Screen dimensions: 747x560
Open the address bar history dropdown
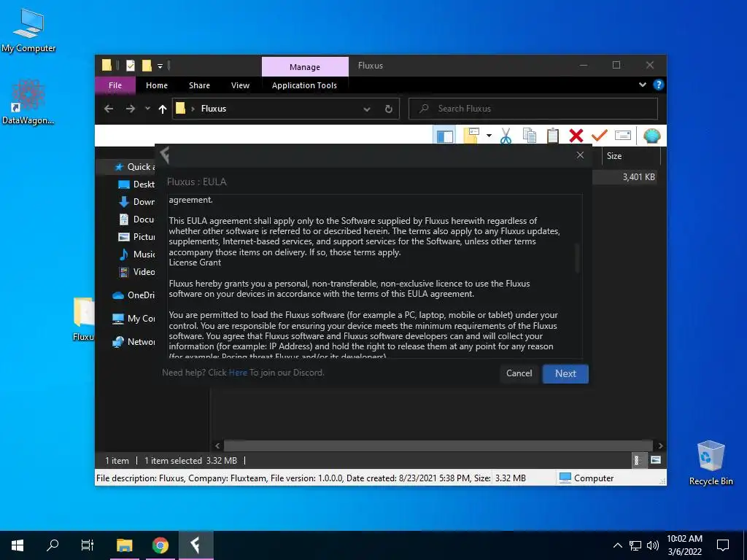click(x=367, y=109)
